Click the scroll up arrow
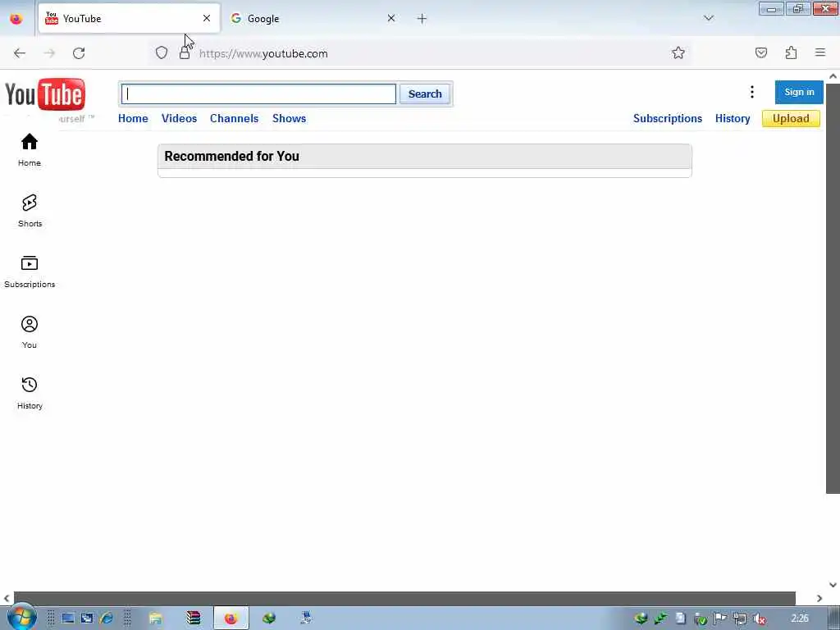 point(833,76)
